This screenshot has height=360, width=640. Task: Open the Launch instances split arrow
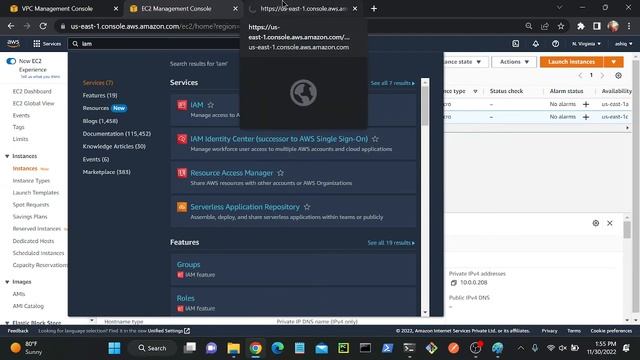613,62
